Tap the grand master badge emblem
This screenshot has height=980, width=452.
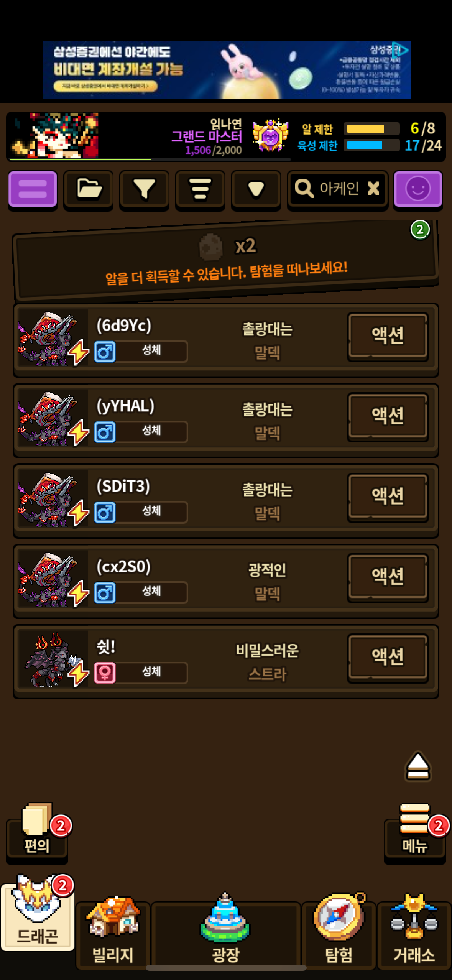(x=270, y=135)
